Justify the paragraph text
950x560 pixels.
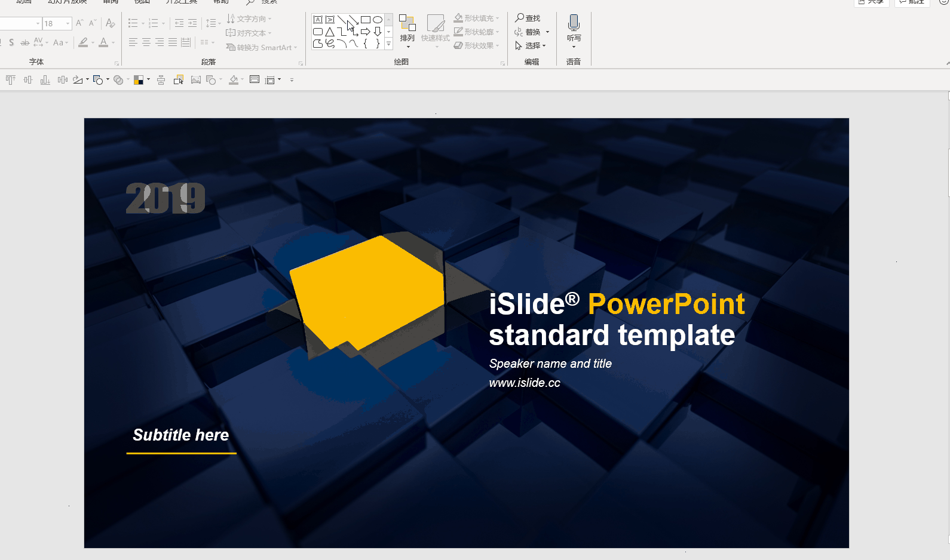tap(173, 42)
